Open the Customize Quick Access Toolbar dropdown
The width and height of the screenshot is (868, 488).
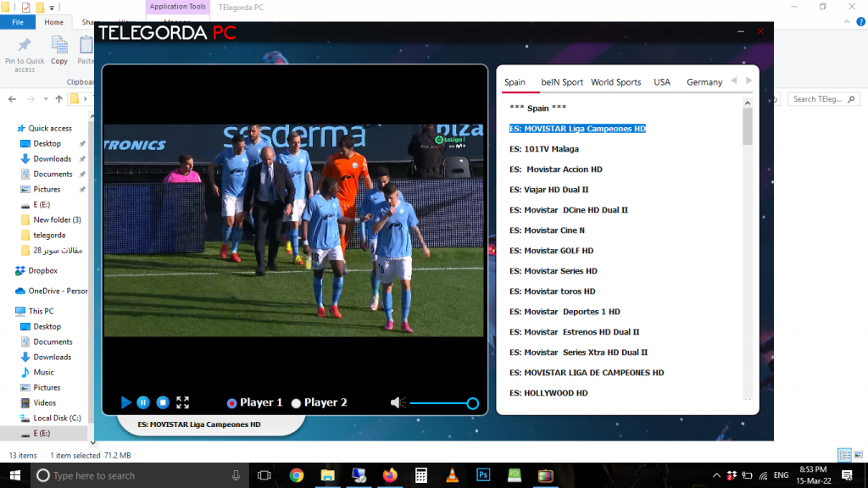click(52, 8)
